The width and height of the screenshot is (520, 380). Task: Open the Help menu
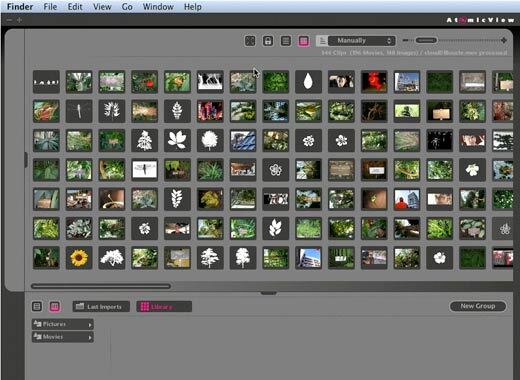coord(193,7)
